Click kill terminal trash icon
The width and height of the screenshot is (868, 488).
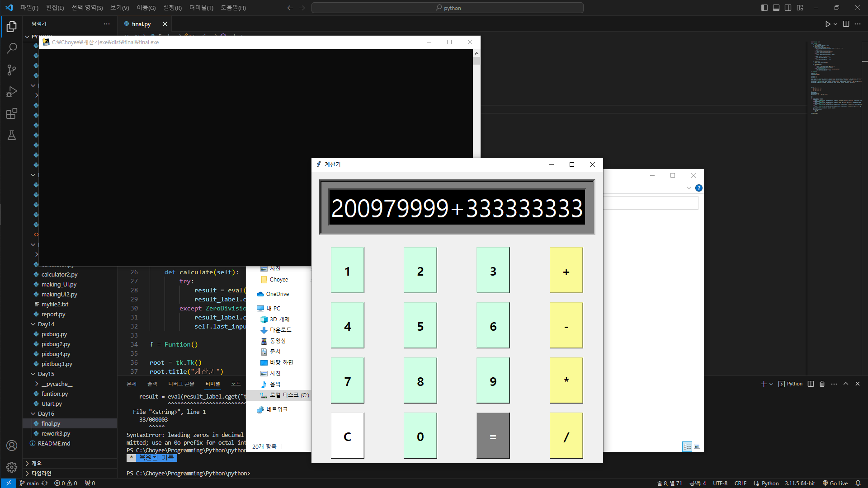pyautogui.click(x=822, y=384)
